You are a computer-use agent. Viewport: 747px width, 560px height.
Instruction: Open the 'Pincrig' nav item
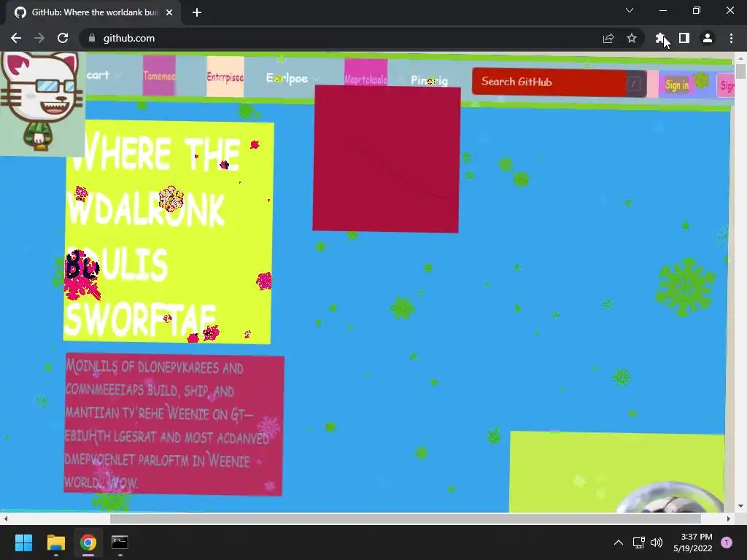tap(429, 80)
